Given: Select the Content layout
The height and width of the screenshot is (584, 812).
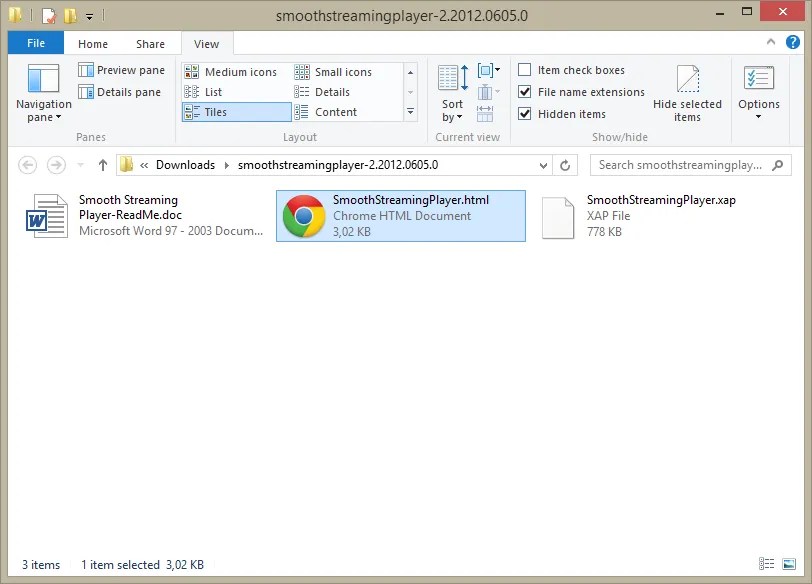Looking at the screenshot, I should 326,112.
